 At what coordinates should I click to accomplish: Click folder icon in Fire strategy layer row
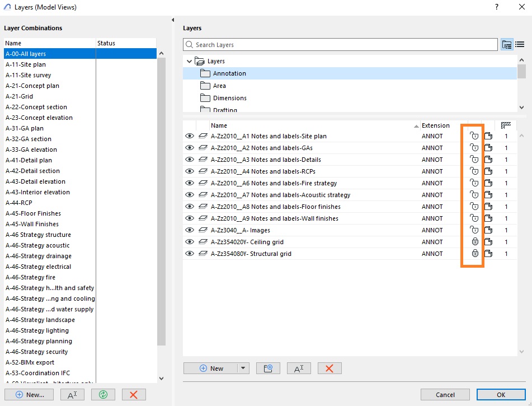click(488, 183)
